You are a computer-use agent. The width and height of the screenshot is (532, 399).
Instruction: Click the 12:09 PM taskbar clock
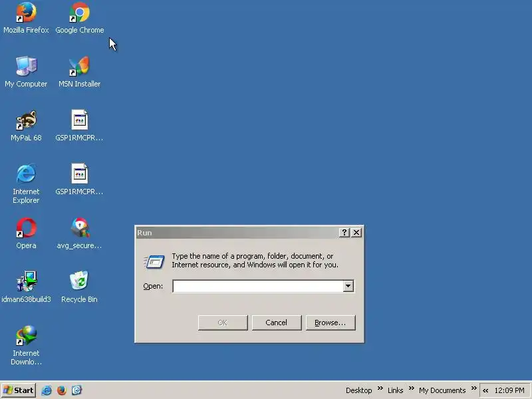(x=509, y=390)
